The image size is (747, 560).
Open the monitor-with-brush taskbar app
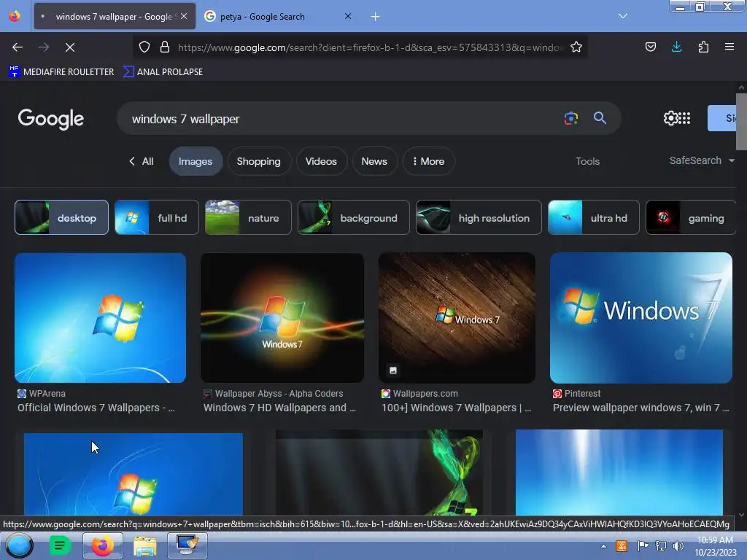point(187,545)
